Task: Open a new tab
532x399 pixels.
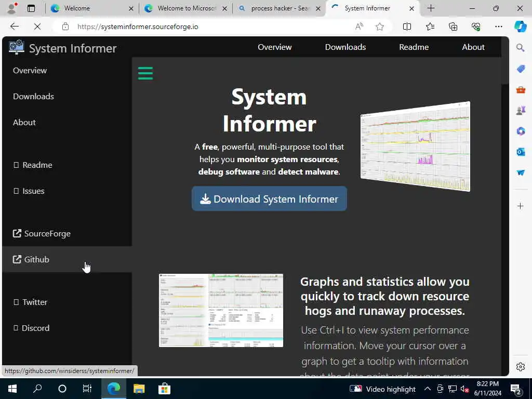Action: pos(431,8)
